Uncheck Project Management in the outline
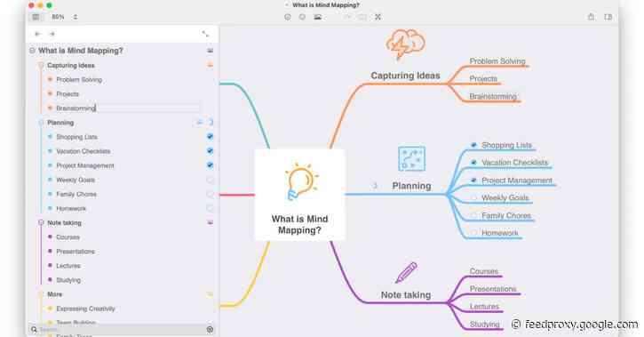The height and width of the screenshot is (337, 644). pos(211,165)
